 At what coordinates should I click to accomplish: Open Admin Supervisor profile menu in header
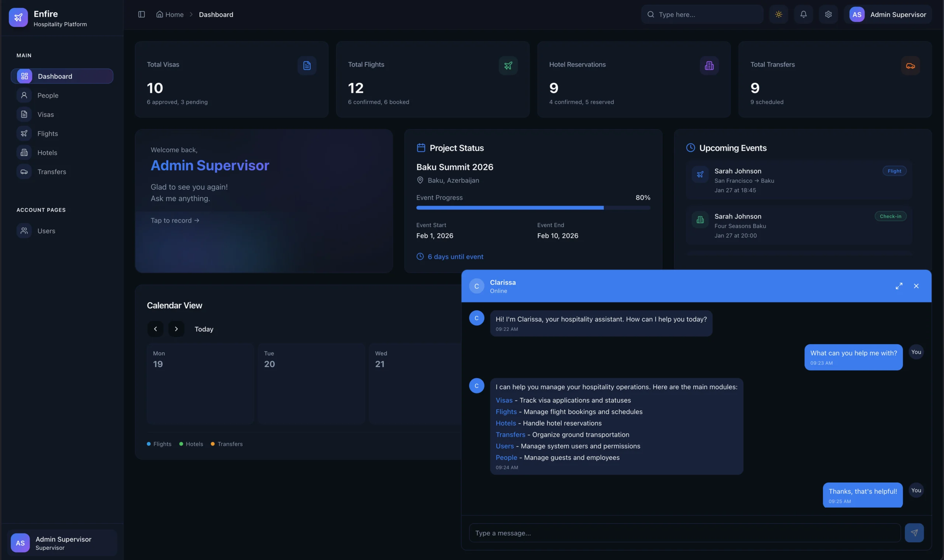(887, 14)
